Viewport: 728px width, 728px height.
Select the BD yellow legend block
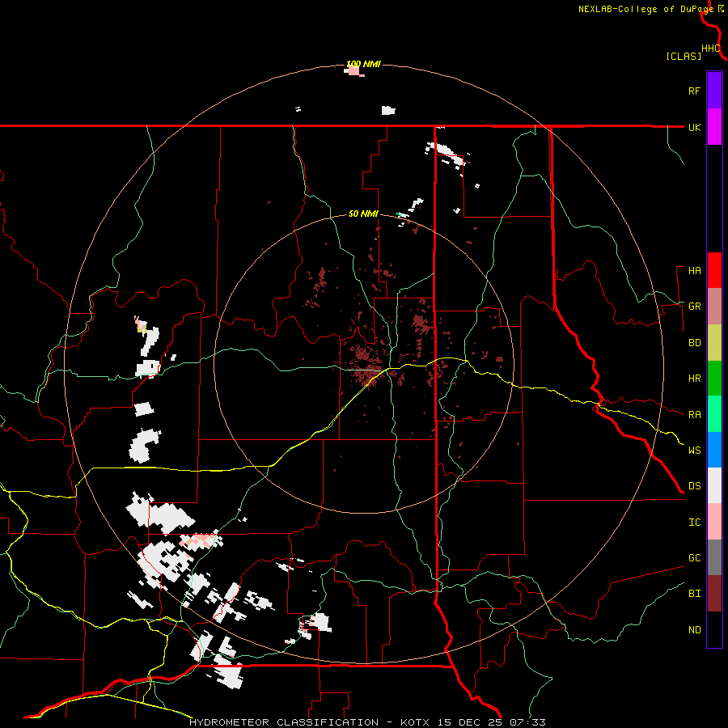[x=714, y=343]
